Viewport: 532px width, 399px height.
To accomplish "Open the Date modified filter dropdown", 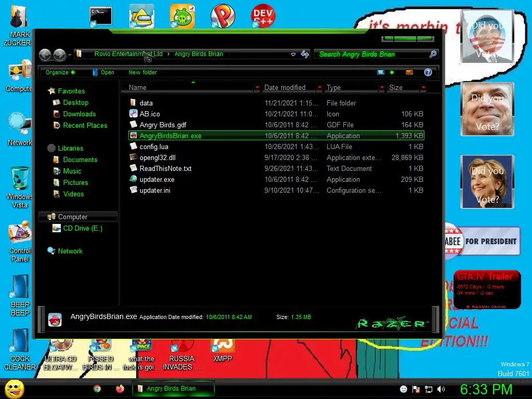I will (x=320, y=87).
